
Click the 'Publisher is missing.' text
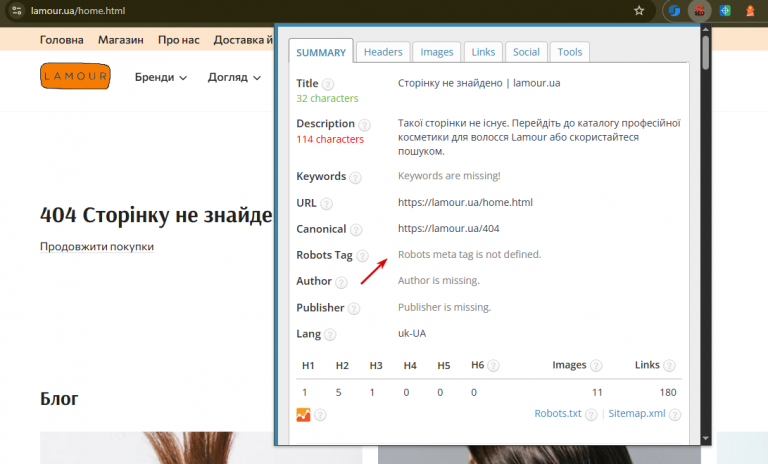444,307
